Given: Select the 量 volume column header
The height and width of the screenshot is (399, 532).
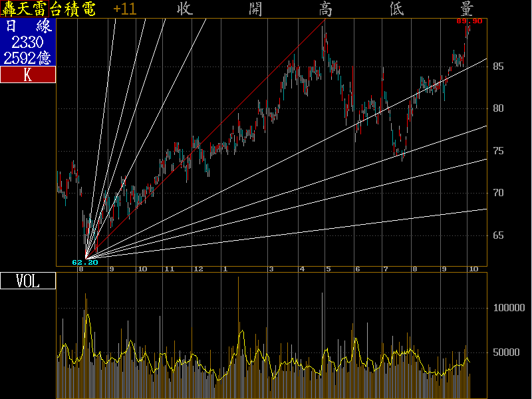Looking at the screenshot, I should 467,9.
